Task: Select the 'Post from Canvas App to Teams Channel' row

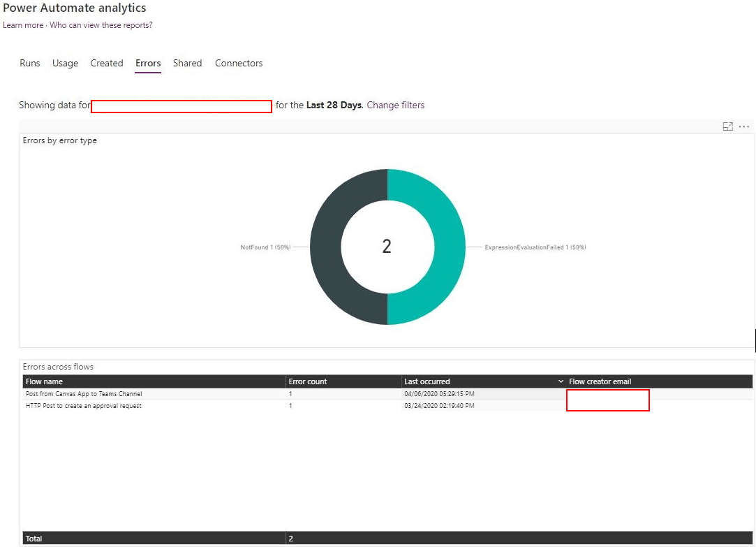Action: (x=84, y=394)
